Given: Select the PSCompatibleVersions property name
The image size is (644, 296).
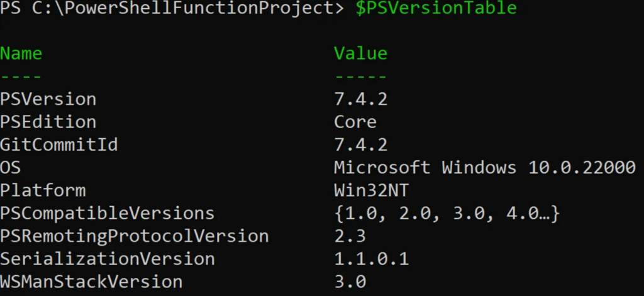Looking at the screenshot, I should coord(107,214).
